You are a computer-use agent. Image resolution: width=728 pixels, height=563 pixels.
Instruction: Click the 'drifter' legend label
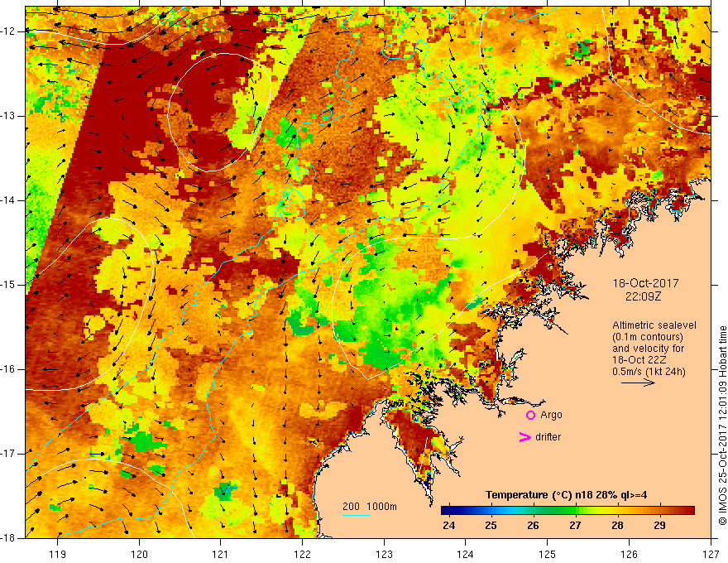click(548, 437)
